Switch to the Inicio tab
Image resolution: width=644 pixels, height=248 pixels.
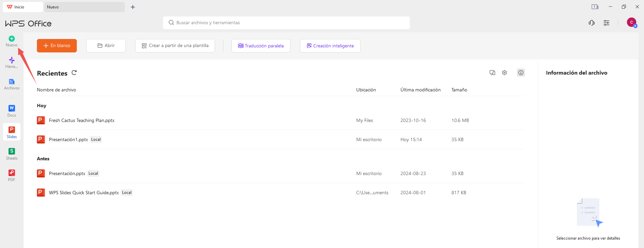pos(22,7)
